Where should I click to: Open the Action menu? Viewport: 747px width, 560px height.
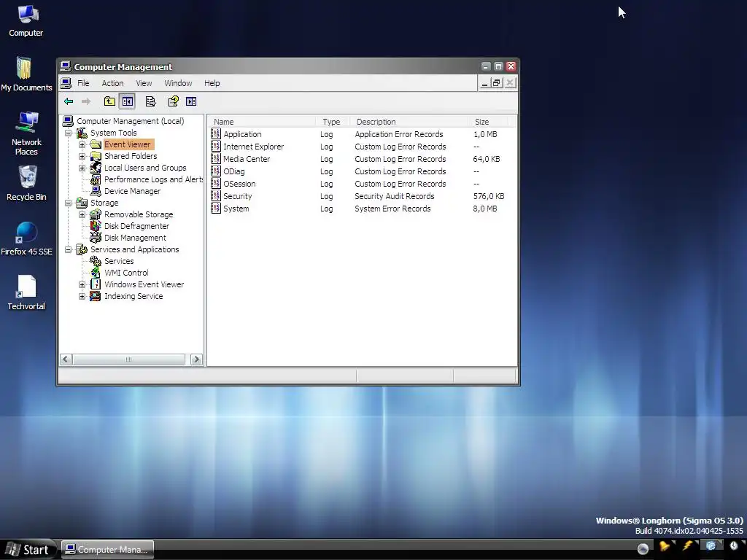click(112, 83)
